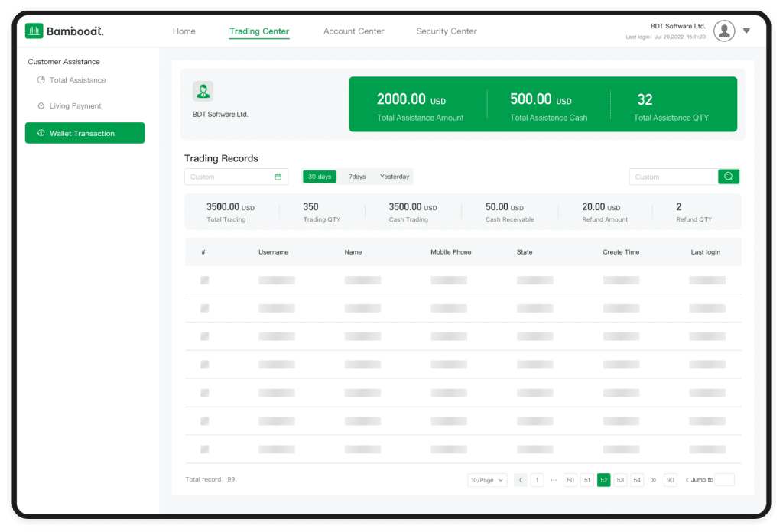Skip forward with the double-arrow pagination icon
This screenshot has width=783, height=532.
tap(654, 480)
